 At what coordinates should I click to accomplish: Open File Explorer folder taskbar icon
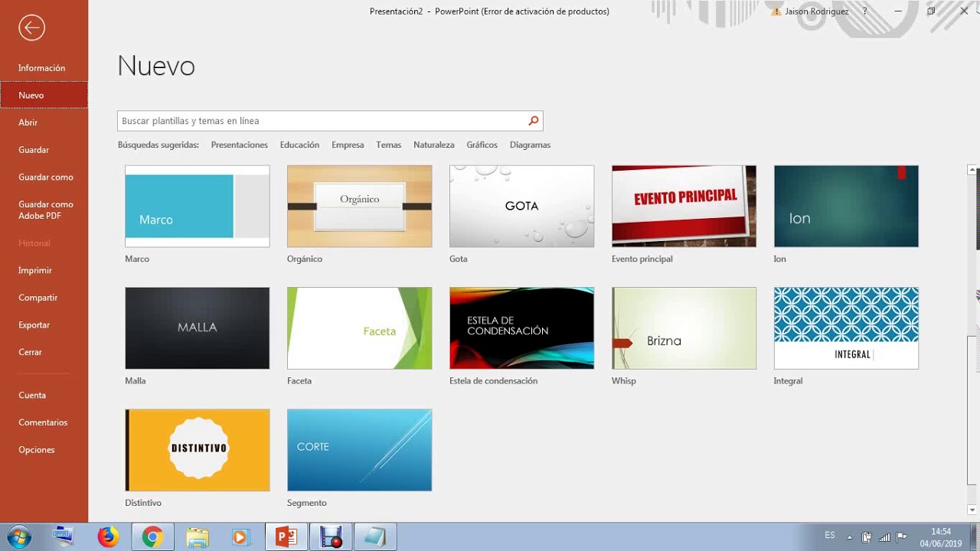(x=197, y=537)
